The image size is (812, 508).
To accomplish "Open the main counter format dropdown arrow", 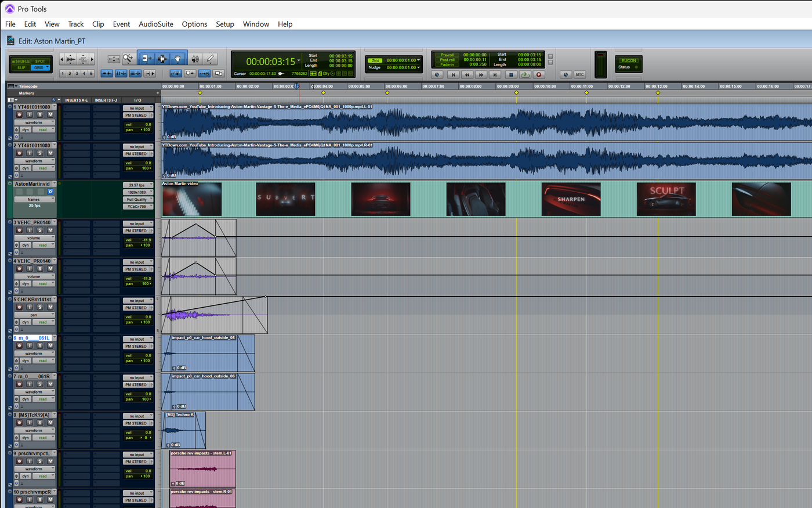I will click(299, 60).
